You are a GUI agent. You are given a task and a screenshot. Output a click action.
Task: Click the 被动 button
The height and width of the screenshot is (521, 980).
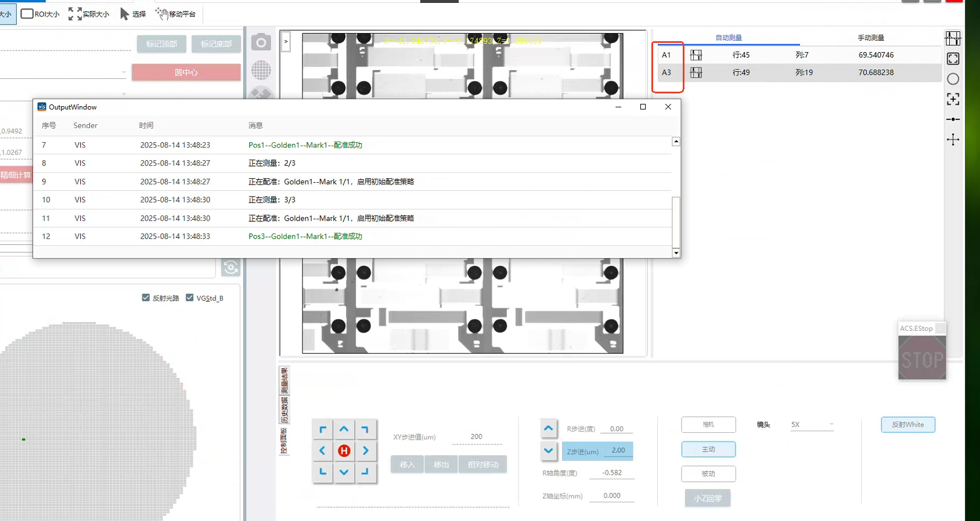[x=708, y=474]
